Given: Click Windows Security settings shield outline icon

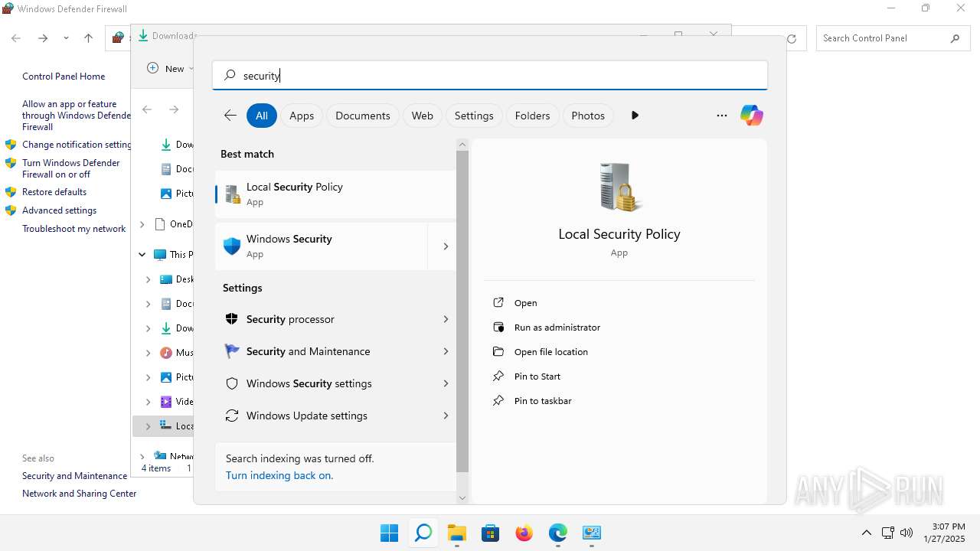Looking at the screenshot, I should coord(232,383).
